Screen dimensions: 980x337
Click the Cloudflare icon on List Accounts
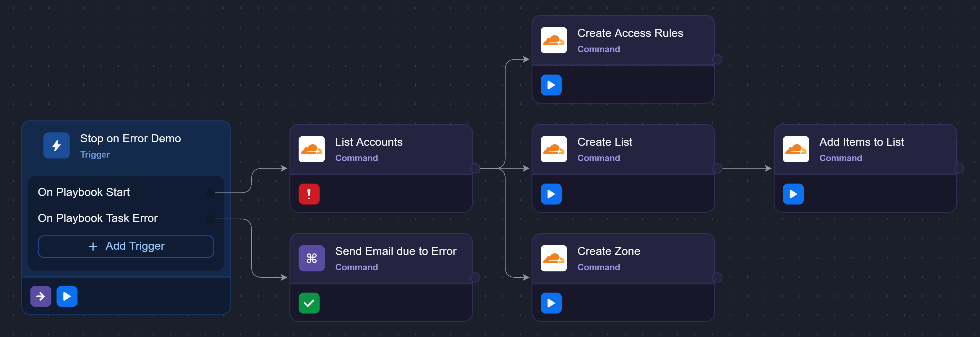(x=311, y=149)
